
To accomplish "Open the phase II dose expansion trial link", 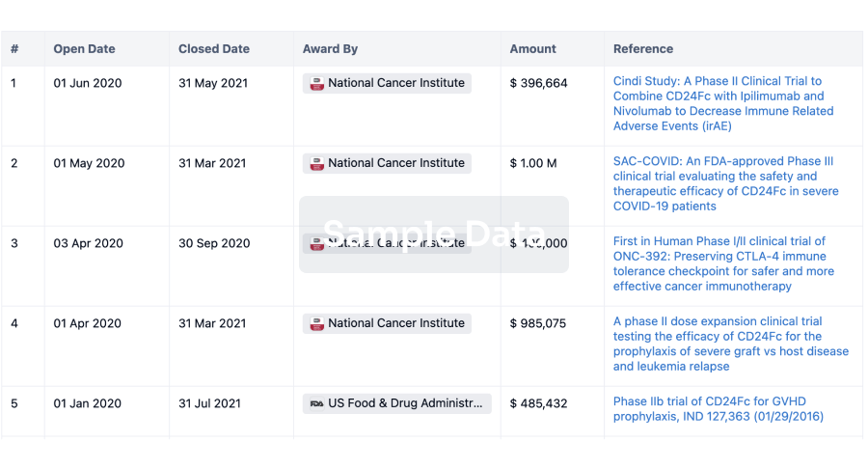I will [x=730, y=344].
